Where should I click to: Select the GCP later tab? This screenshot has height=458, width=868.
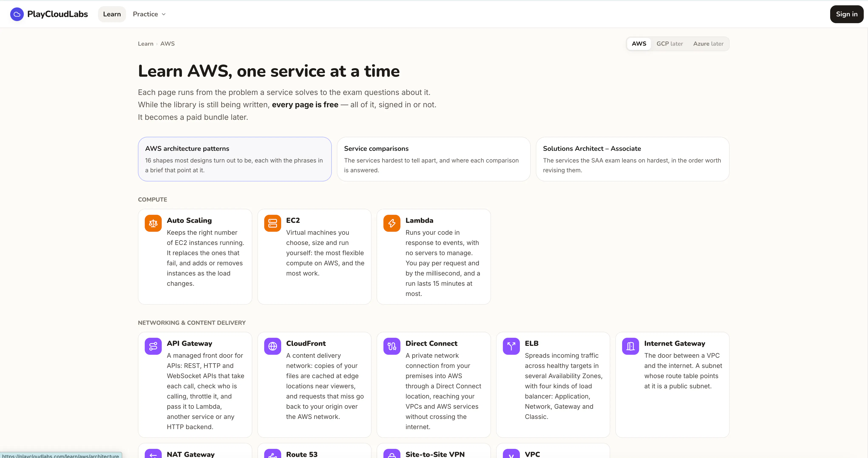669,44
